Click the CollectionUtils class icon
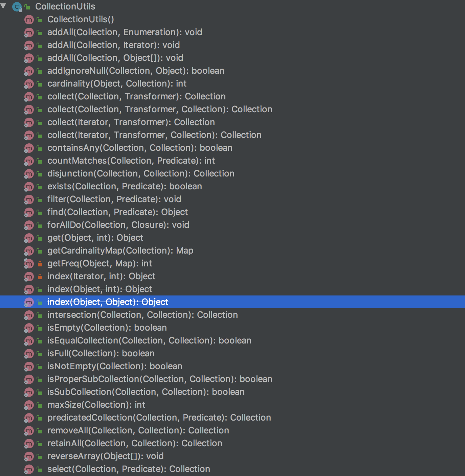Screen dimensions: 465x476 [x=17, y=6]
